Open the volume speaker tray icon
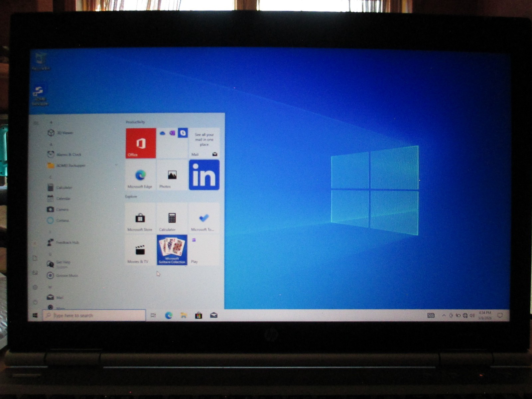Screen dimensions: 532x399 (472, 315)
